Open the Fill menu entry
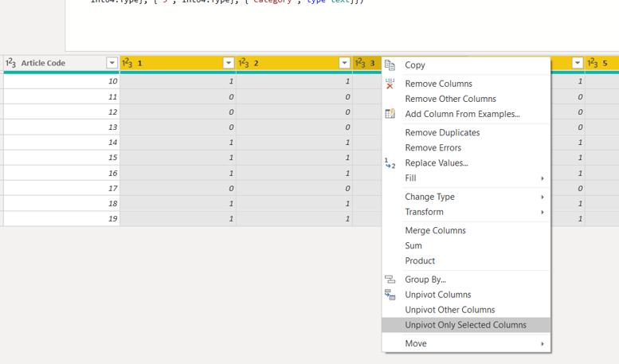Viewport: 619px width, 364px height. (x=466, y=178)
